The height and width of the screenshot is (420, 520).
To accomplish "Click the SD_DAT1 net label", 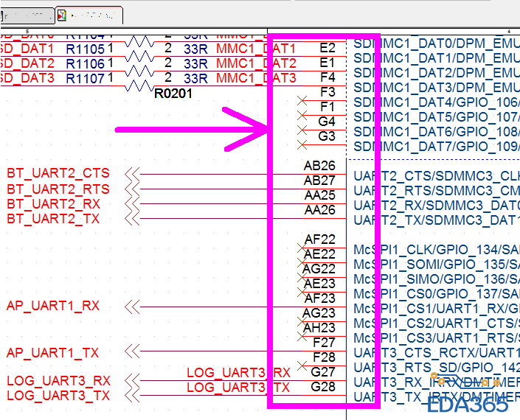I will (x=27, y=49).
